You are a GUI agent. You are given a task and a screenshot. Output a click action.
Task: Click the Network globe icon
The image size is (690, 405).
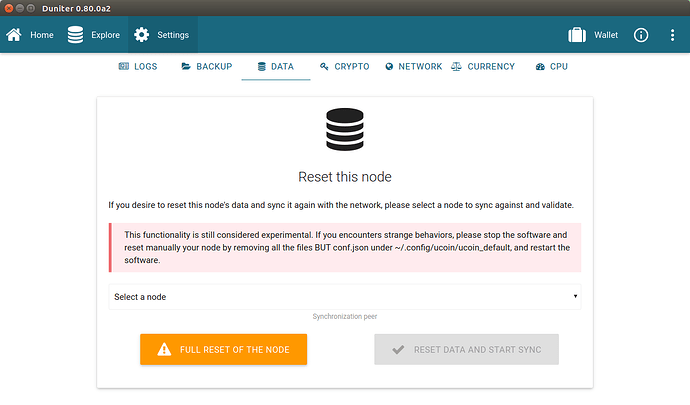click(389, 66)
